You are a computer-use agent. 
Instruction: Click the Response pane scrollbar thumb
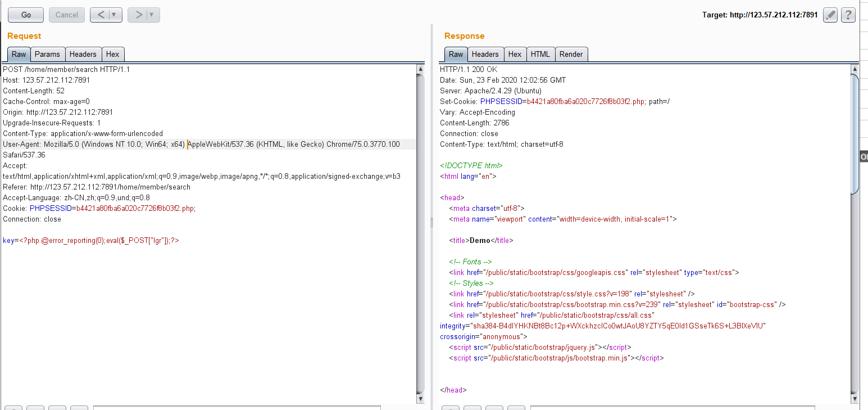click(855, 134)
